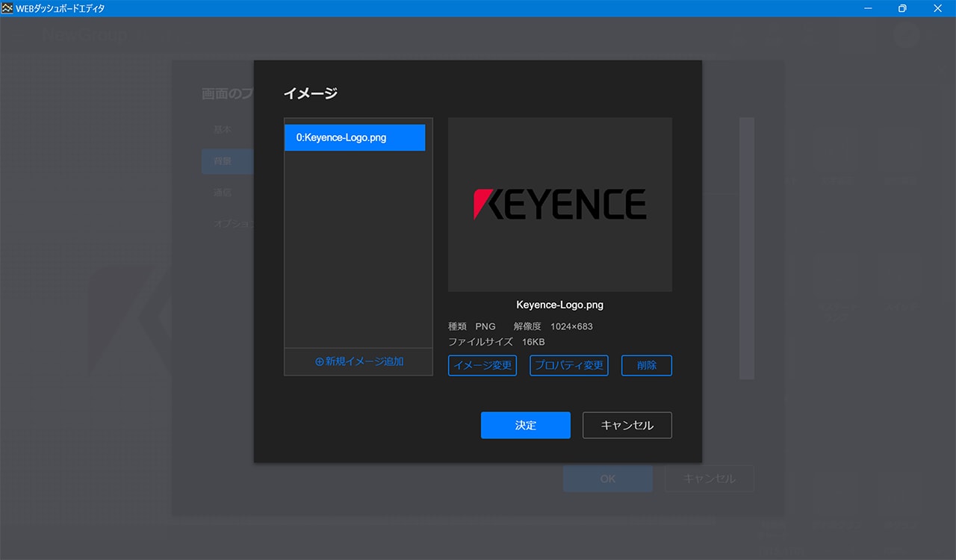Click the dimmed キャンセル button in the properties dialog
The image size is (956, 560).
(x=709, y=479)
